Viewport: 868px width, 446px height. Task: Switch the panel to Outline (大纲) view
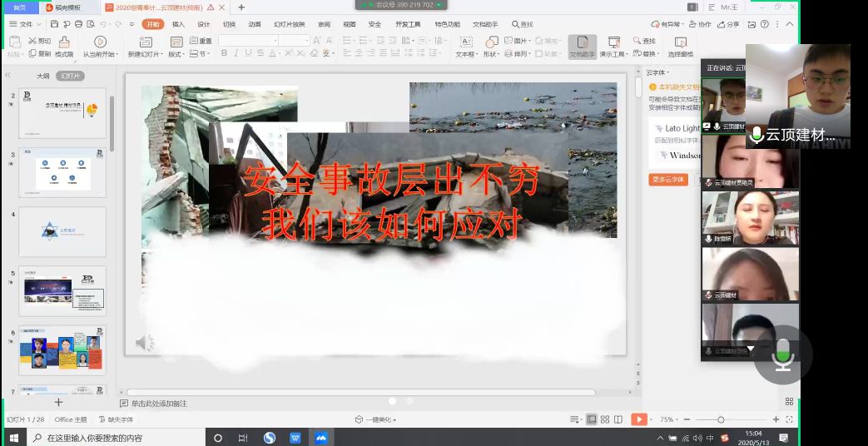pos(42,76)
